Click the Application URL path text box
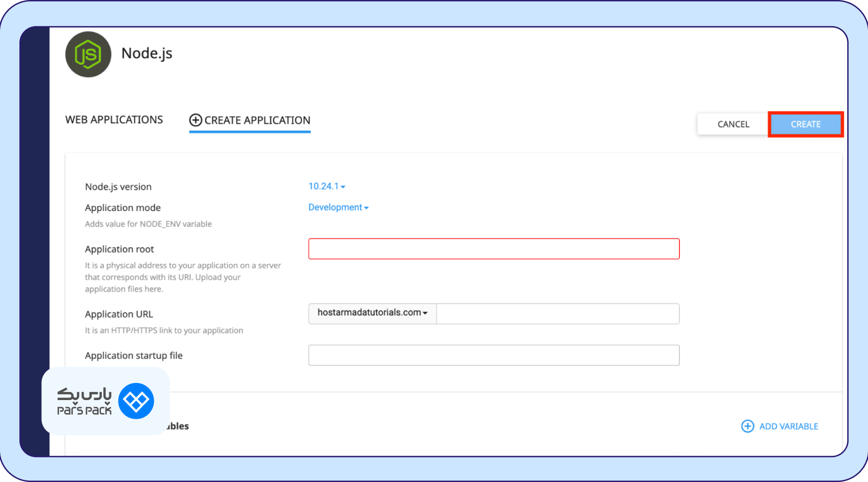 (557, 314)
